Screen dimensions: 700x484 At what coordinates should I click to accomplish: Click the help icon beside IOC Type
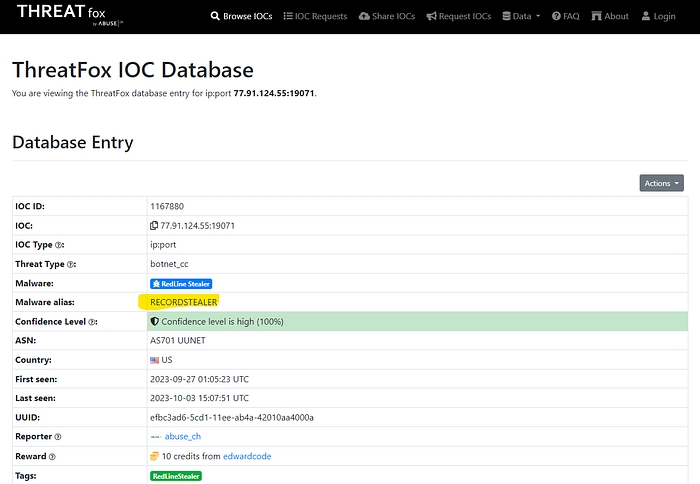(60, 245)
